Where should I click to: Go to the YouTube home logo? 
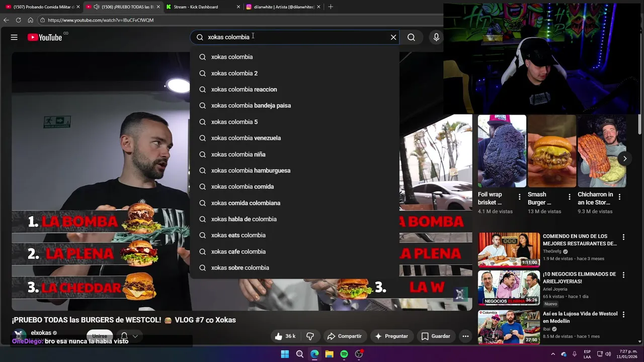click(45, 37)
